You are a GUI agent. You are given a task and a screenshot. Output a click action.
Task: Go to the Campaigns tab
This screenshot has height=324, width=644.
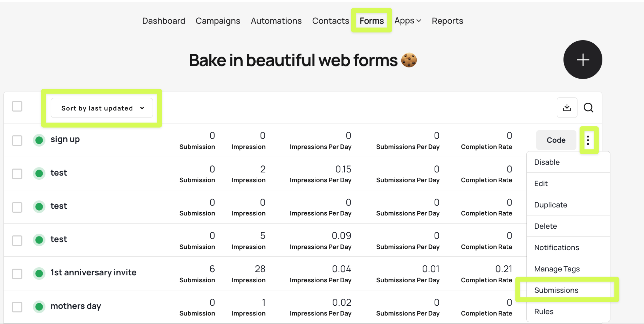coord(218,21)
